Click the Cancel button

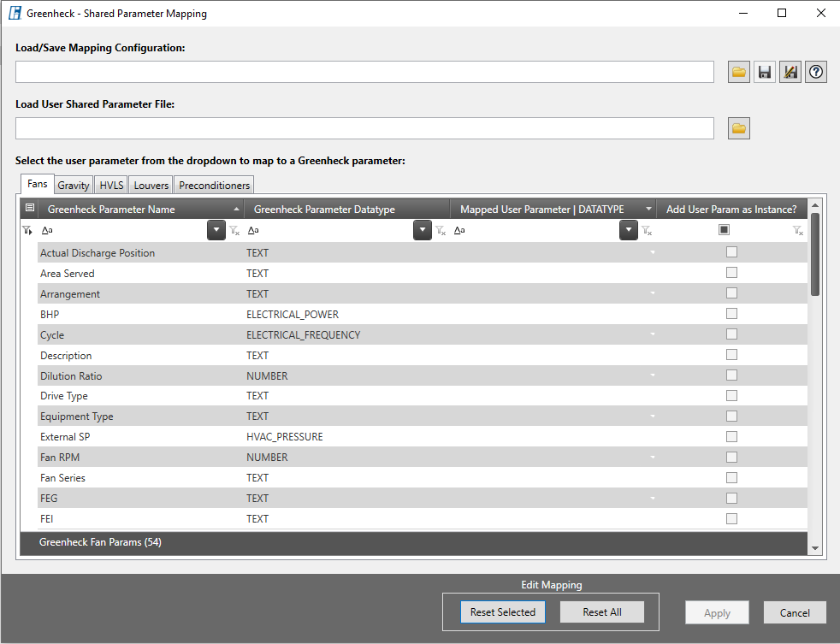click(x=795, y=613)
